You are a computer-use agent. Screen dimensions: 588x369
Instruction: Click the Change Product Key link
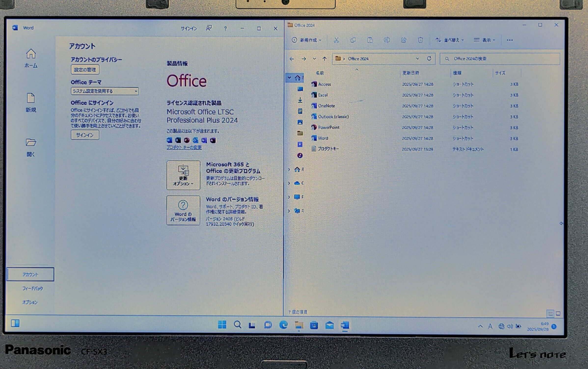tap(184, 147)
